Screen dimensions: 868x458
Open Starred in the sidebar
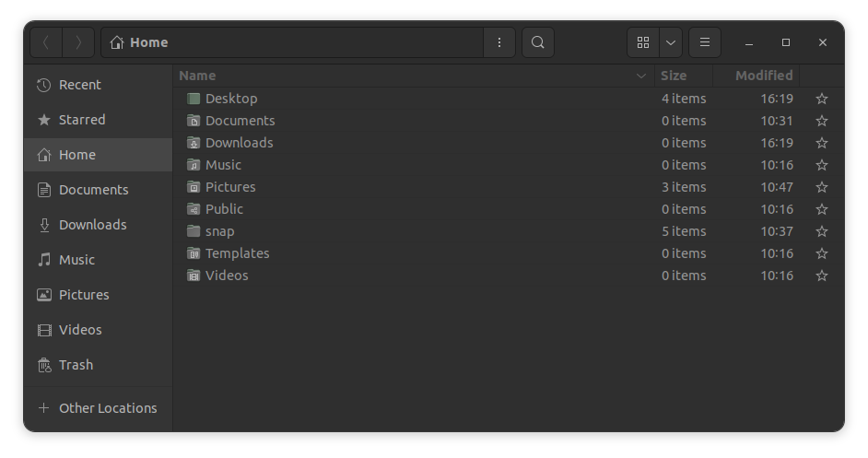98,120
